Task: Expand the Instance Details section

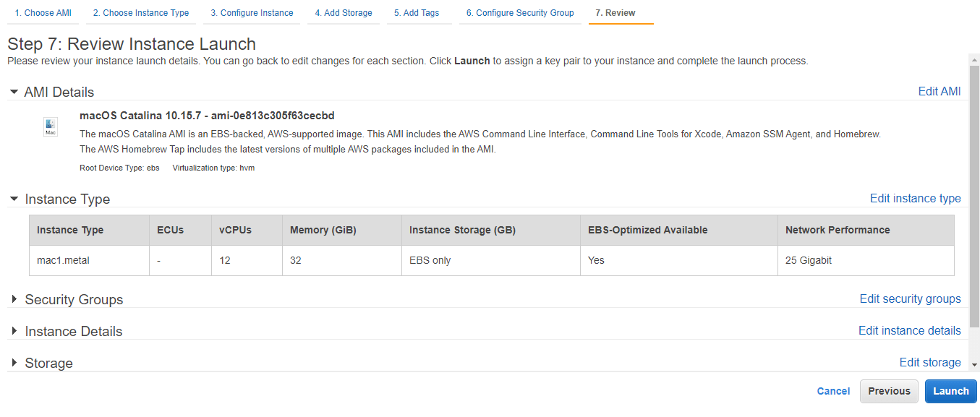Action: (14, 331)
